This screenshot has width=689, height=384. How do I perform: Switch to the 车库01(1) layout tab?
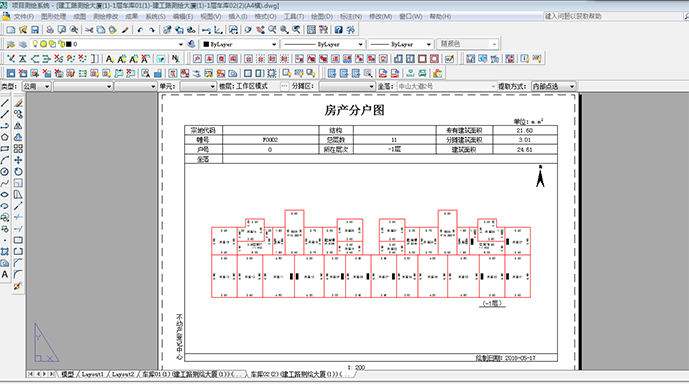[192, 374]
